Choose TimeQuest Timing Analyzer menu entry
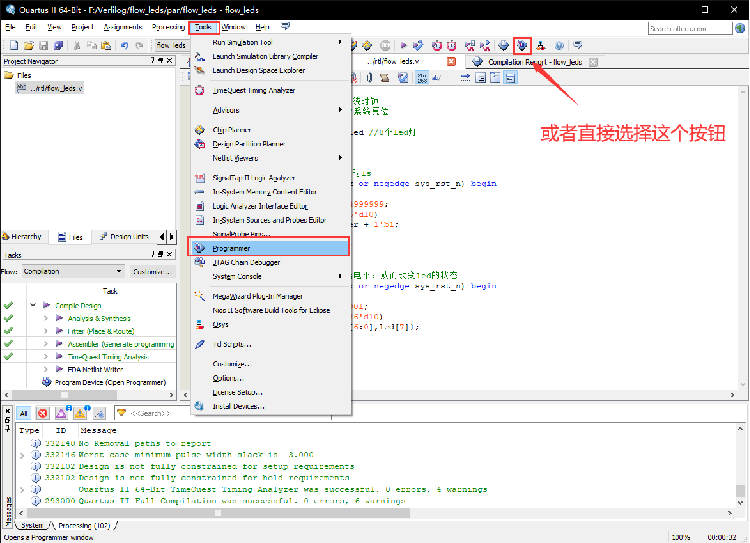The image size is (750, 543). coord(270,90)
